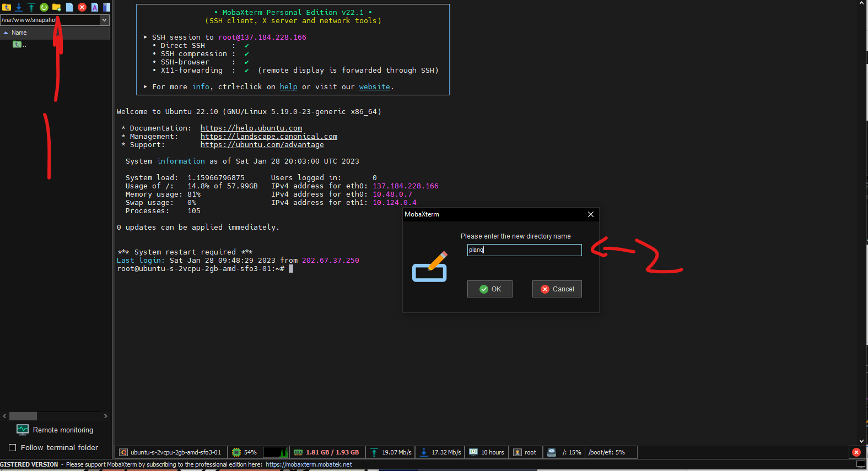
Task: Open the parent '..' folder entry
Action: pyautogui.click(x=19, y=45)
